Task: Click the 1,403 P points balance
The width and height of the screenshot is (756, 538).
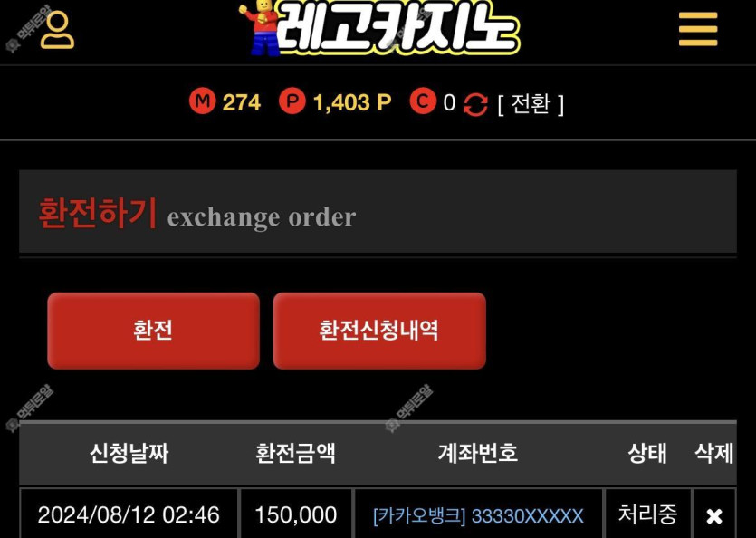Action: coord(352,102)
